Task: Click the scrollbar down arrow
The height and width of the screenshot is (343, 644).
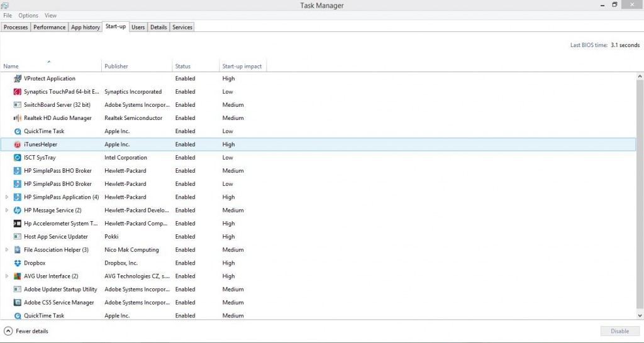Action: point(640,315)
